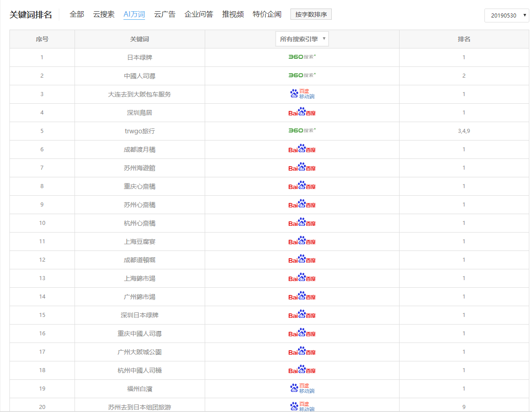Switch to the 云搜索 tab

point(104,14)
